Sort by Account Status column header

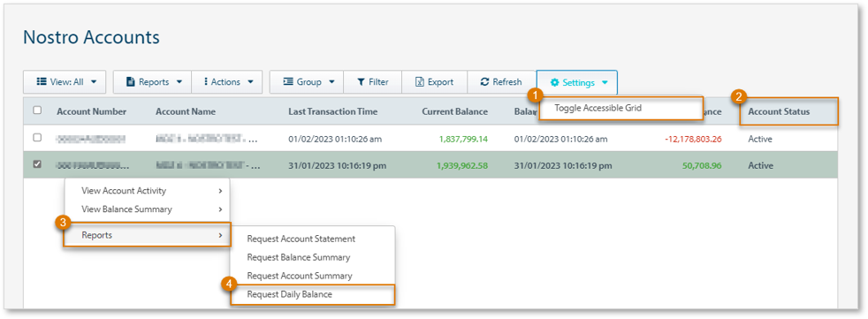(779, 111)
